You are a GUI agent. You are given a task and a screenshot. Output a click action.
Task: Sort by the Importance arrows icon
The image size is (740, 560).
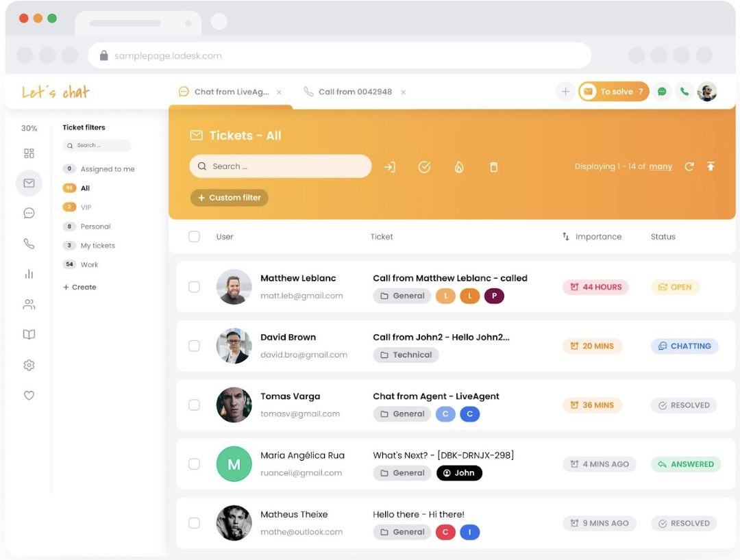[x=565, y=236]
